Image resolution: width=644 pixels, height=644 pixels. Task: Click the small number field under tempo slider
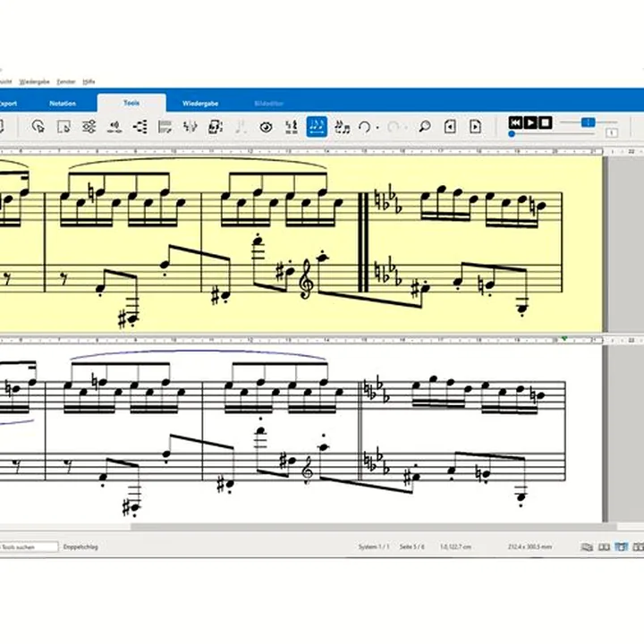click(x=612, y=132)
